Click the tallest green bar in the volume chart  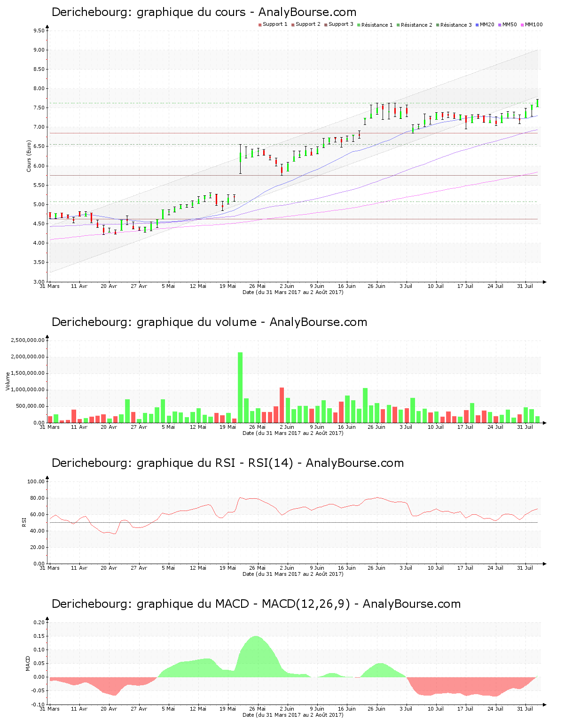240,387
